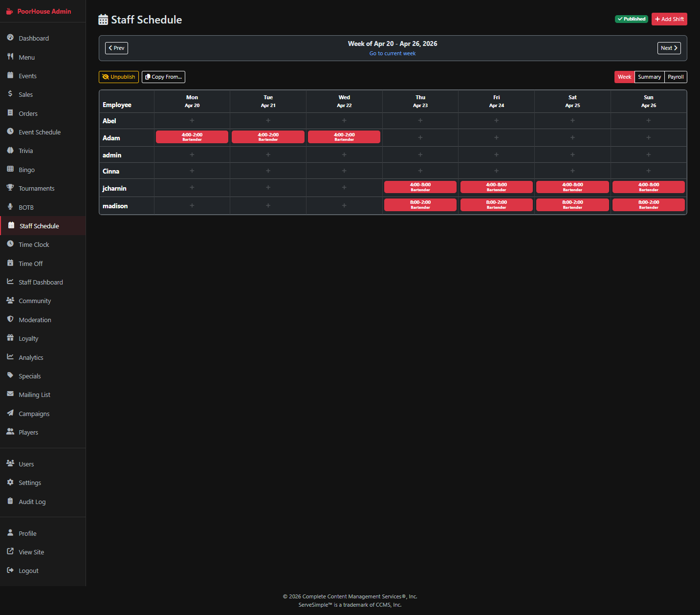Click the Dashboard gauge icon in sidebar
700x615 pixels.
[10, 38]
